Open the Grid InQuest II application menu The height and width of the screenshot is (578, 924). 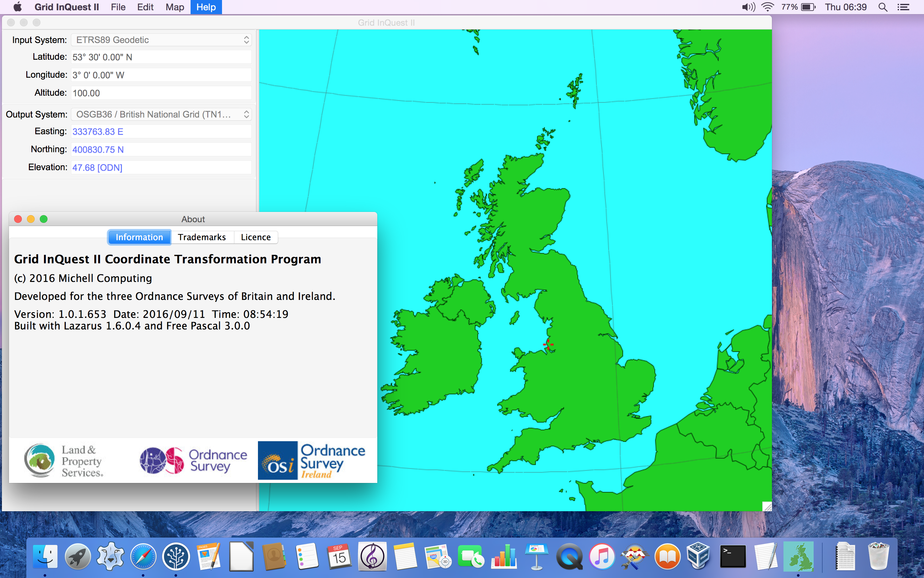66,7
